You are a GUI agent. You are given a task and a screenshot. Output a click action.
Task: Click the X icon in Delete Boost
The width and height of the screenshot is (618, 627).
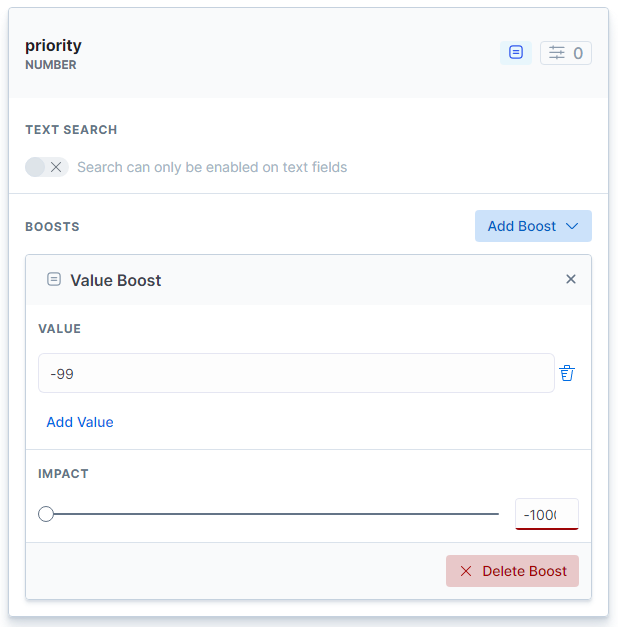coord(466,571)
